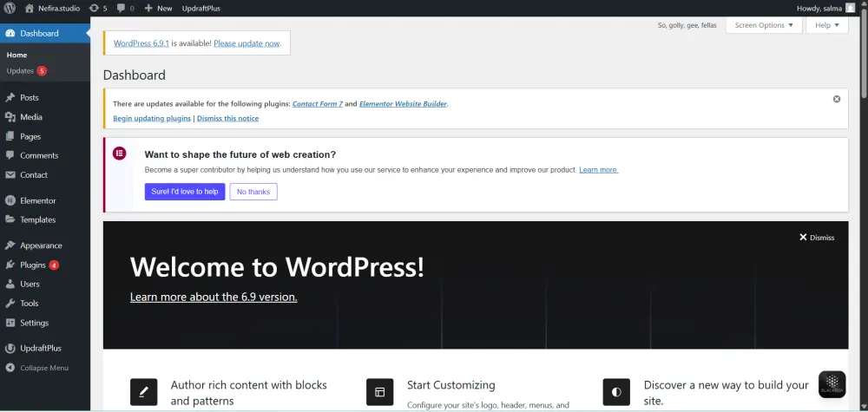Dismiss the Welcome to WordPress panel
868x412 pixels.
pyautogui.click(x=817, y=238)
